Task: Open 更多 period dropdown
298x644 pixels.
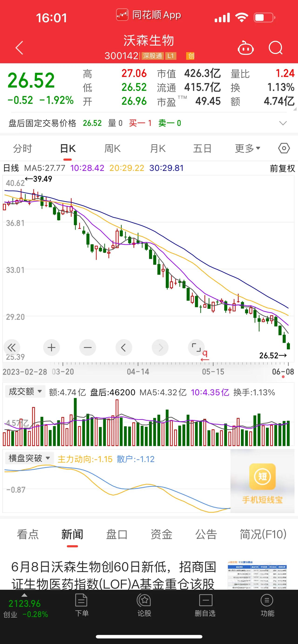Action: (x=247, y=149)
